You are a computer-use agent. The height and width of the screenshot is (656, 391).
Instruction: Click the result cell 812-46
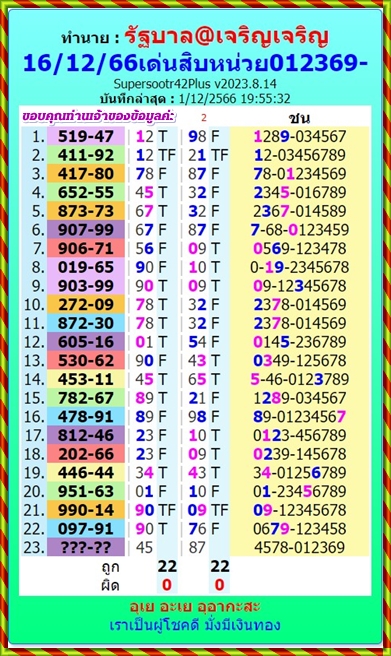[86, 436]
